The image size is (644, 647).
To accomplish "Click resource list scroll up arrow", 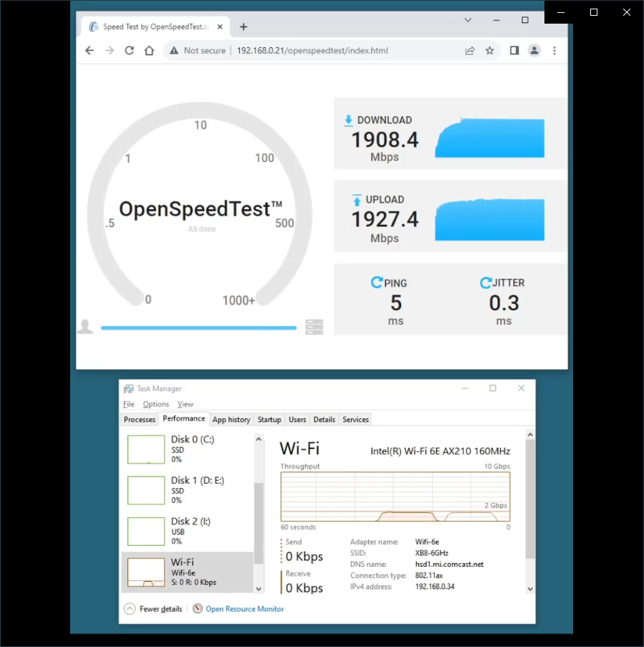I will 259,439.
